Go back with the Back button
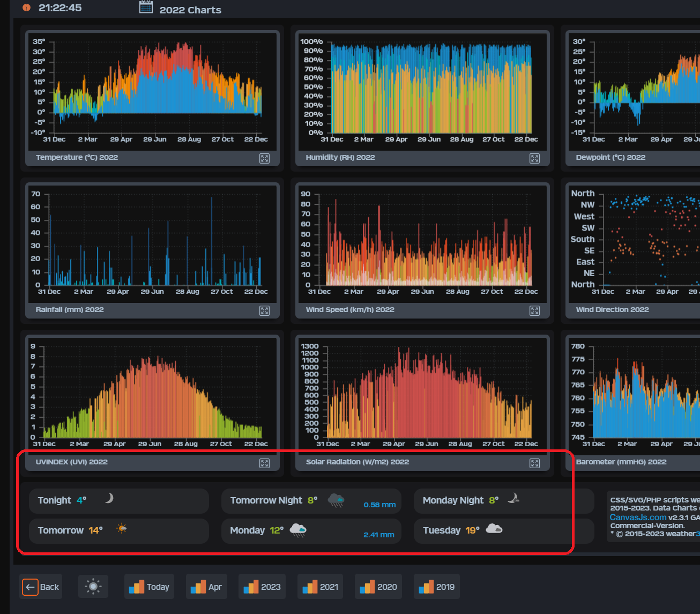 (41, 587)
